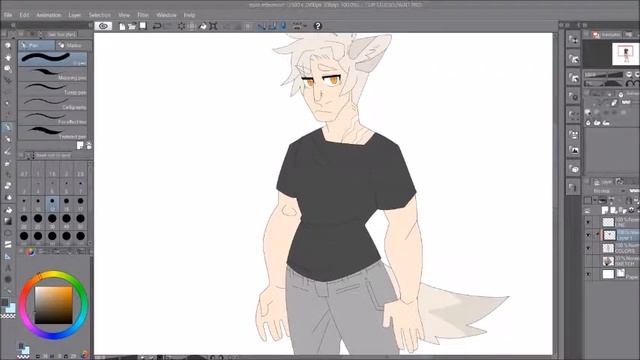This screenshot has width=640, height=360.
Task: Open the Filter menu
Action: pos(142,15)
